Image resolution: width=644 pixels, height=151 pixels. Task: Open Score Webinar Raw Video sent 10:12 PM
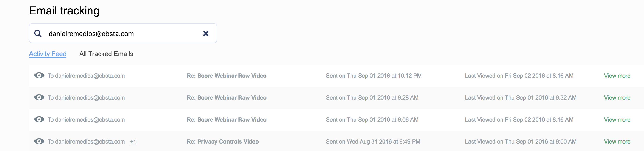227,76
